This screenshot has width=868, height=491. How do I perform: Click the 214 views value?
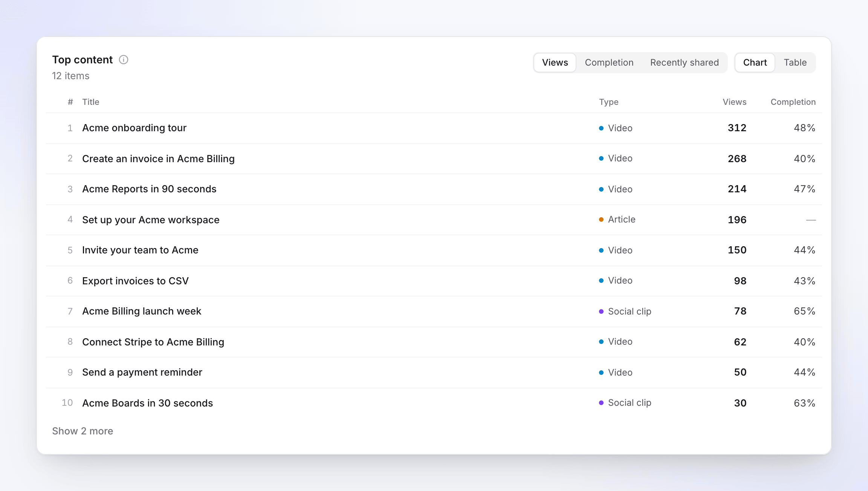pyautogui.click(x=737, y=189)
